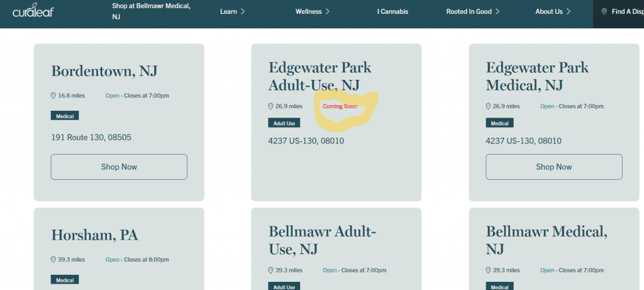The height and width of the screenshot is (290, 644).
Task: Click address on Edgewater Park Adult-Use card
Action: click(306, 141)
